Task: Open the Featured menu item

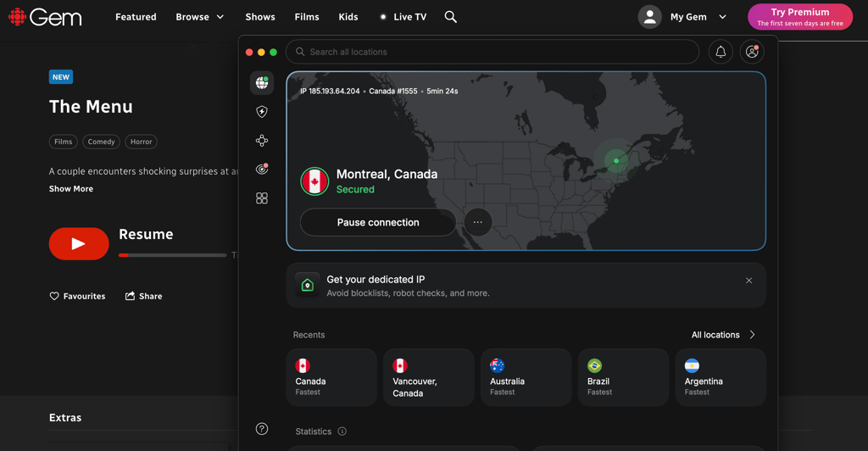Action: coord(136,17)
